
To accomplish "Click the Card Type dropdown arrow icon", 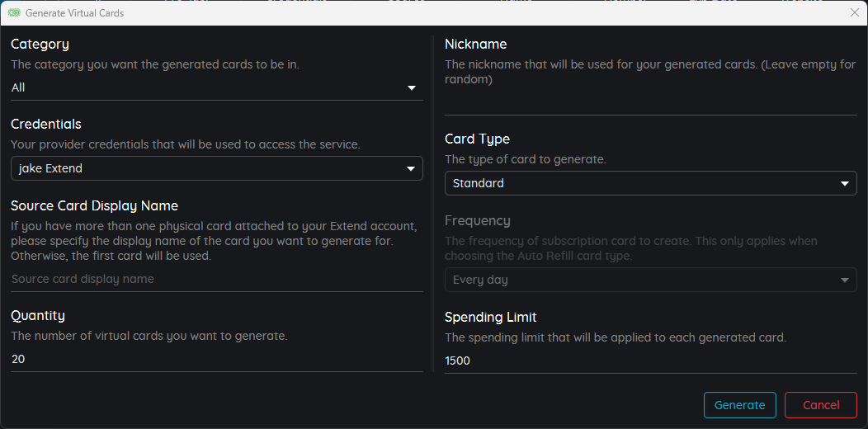I will [845, 184].
